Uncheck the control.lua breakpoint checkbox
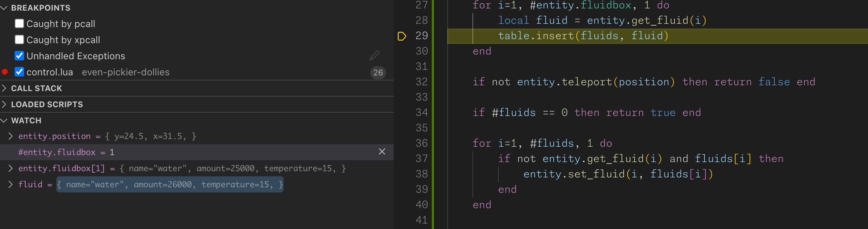This screenshot has width=868, height=229. [19, 72]
